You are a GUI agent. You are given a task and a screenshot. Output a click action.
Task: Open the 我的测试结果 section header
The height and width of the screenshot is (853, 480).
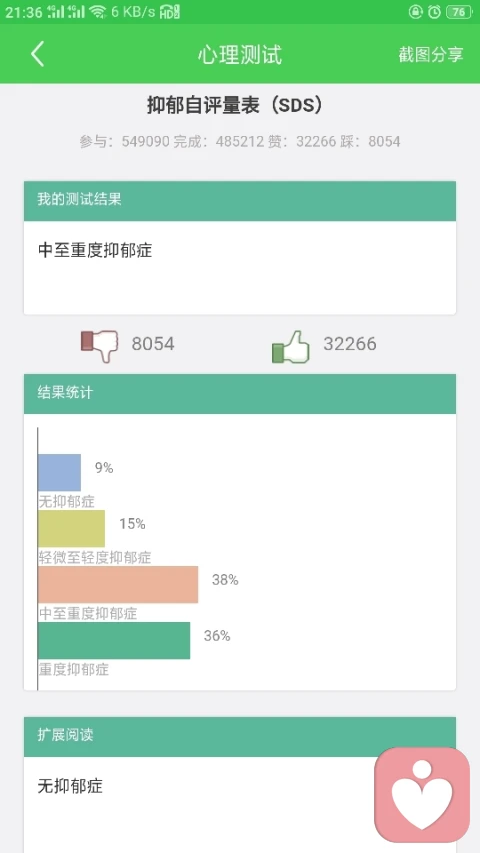click(240, 201)
